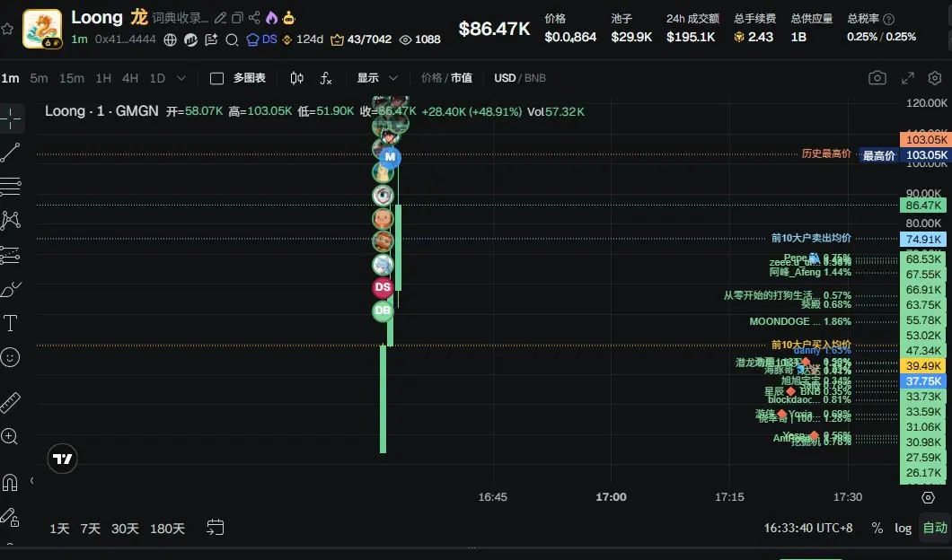
Task: Select the pattern drawing tool
Action: (10, 220)
